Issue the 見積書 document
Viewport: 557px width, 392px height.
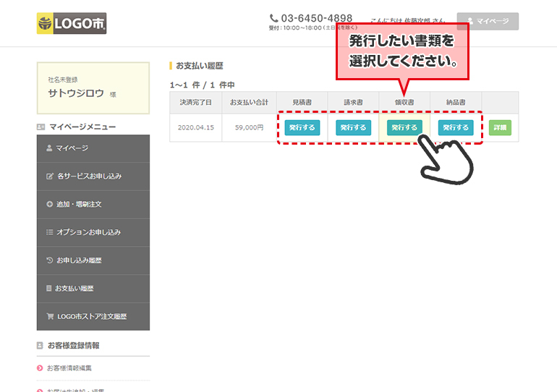(302, 127)
